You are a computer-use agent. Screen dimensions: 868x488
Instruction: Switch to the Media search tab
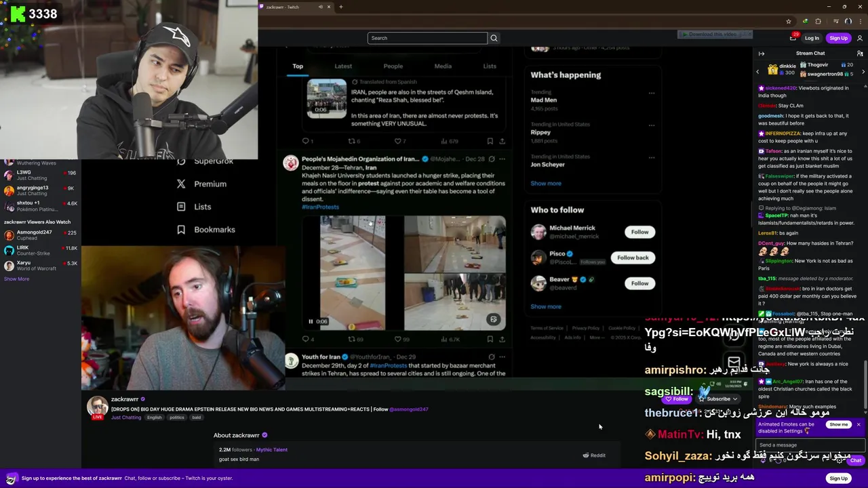point(443,66)
